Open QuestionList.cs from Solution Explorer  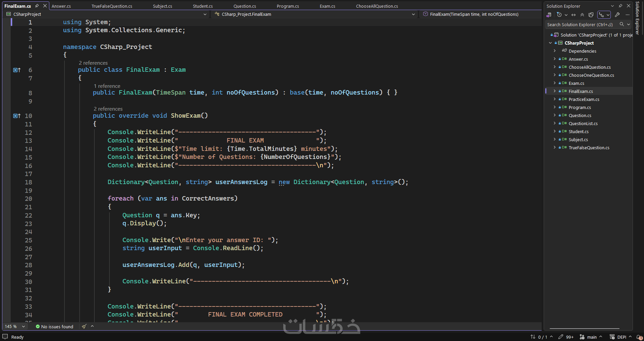pyautogui.click(x=583, y=123)
